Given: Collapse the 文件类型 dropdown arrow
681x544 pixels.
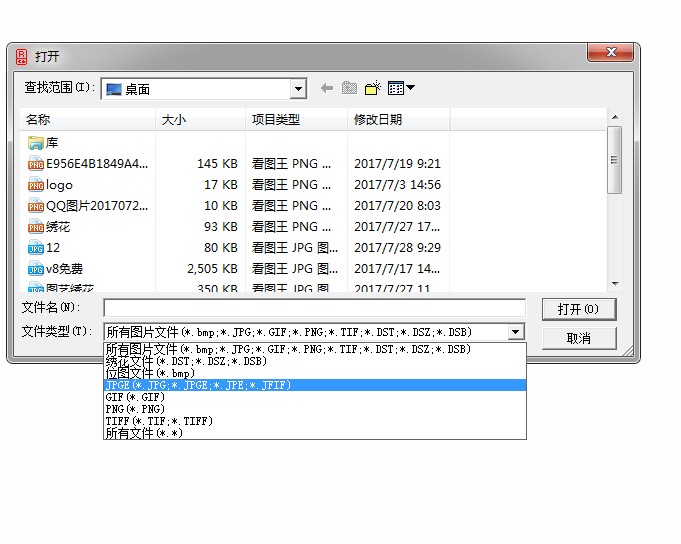Looking at the screenshot, I should tap(516, 332).
